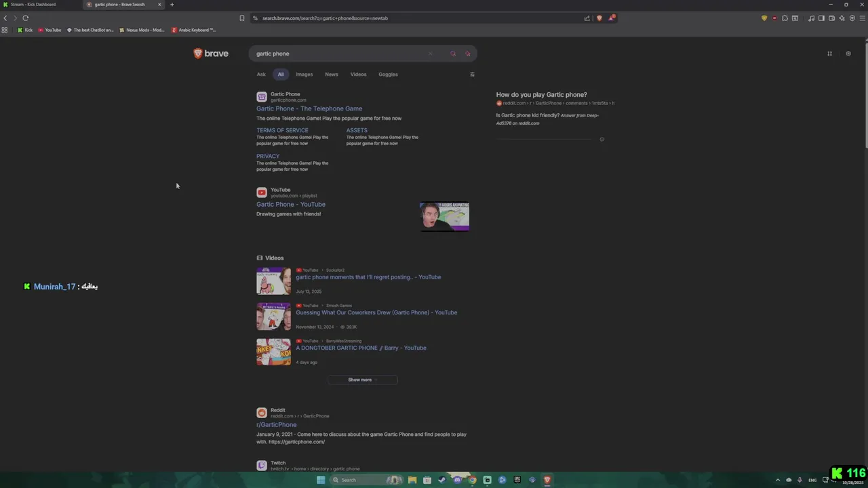Screen dimensions: 868x488
Task: Show hidden system tray icons chevron
Action: tap(778, 480)
